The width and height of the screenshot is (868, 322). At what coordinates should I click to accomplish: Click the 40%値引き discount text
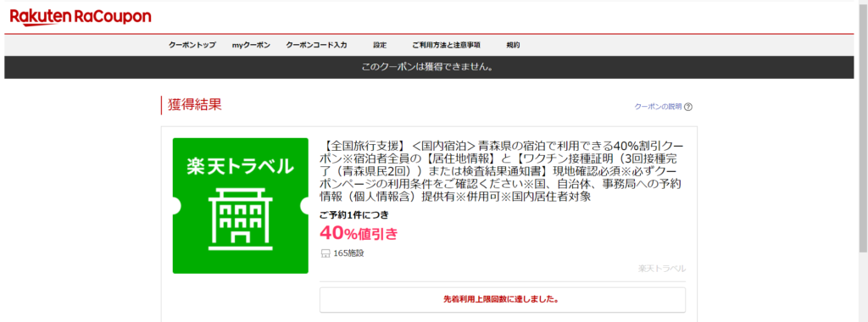point(359,234)
